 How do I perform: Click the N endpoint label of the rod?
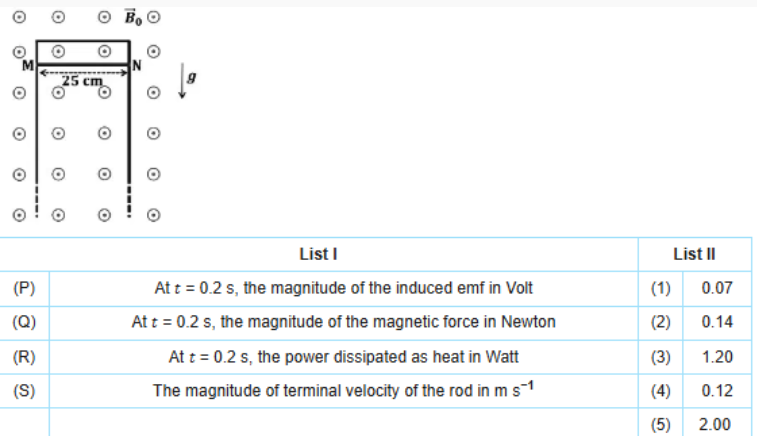138,67
